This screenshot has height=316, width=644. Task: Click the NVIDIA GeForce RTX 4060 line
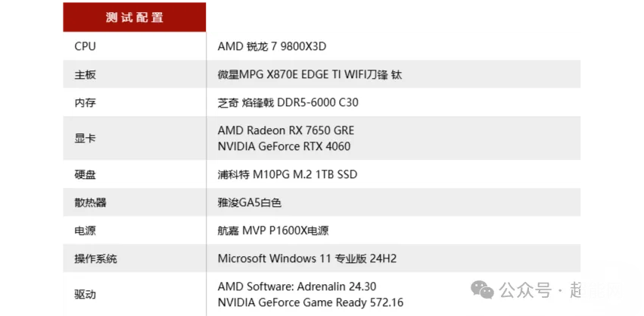(x=284, y=146)
